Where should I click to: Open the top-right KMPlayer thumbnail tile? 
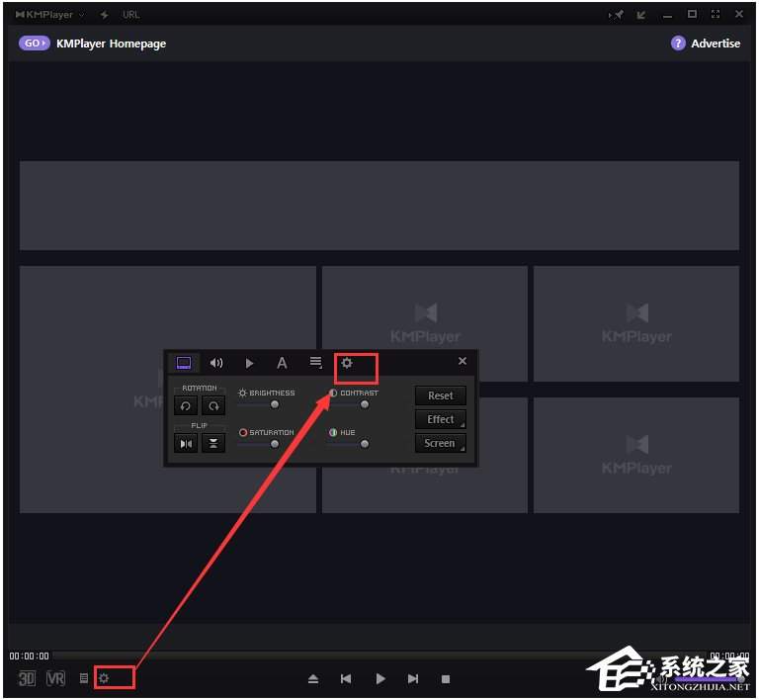636,323
